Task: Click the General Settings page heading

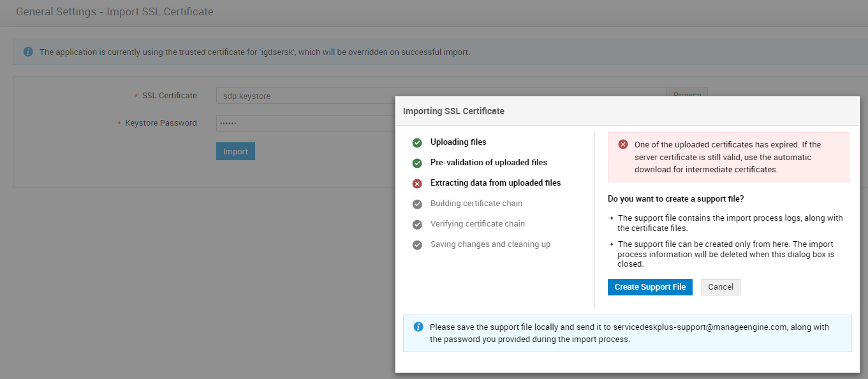Action: (115, 12)
